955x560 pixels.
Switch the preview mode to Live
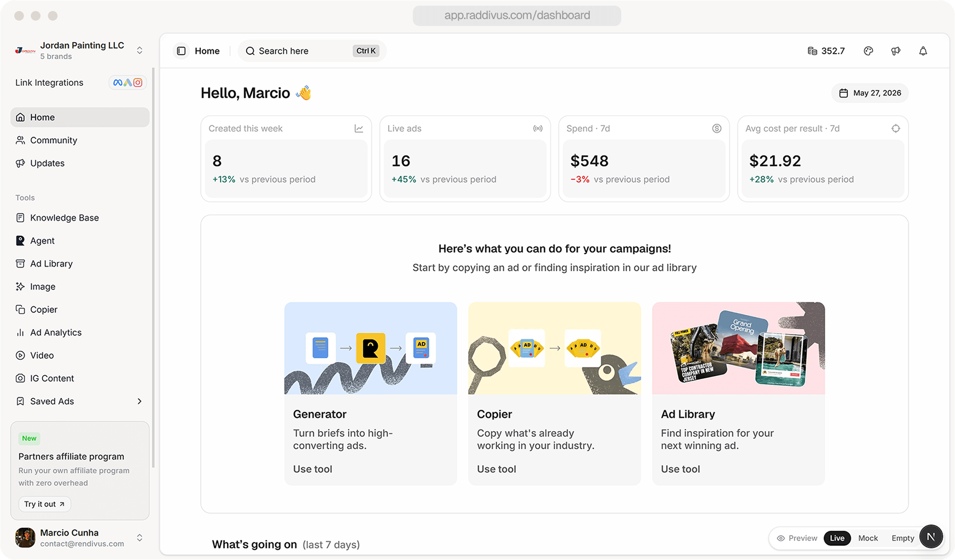837,538
